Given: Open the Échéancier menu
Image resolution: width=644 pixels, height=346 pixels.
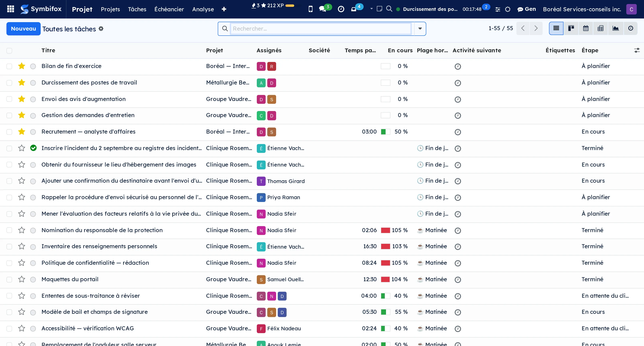Looking at the screenshot, I should click(169, 9).
